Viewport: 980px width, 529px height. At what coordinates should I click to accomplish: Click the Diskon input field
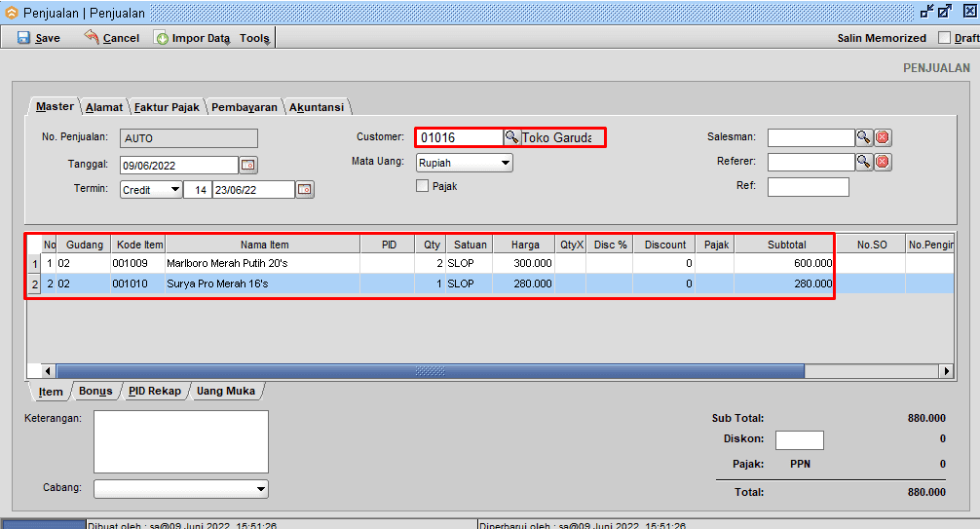pos(800,439)
